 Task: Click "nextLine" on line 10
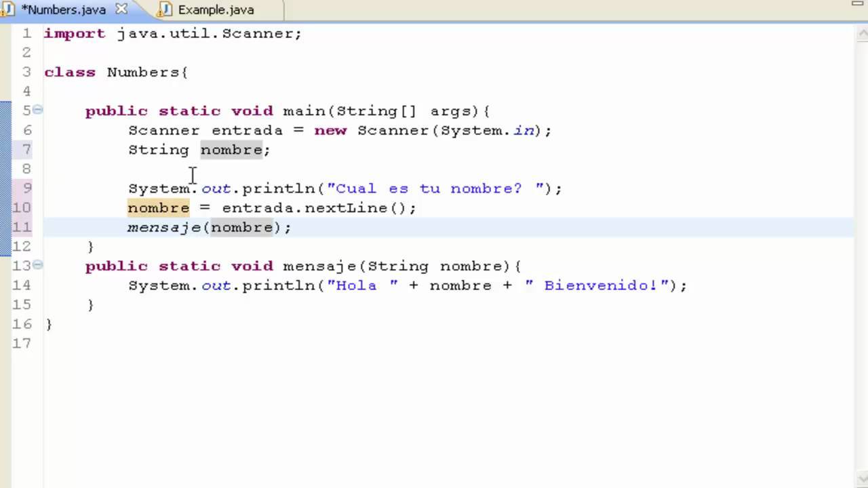tap(346, 208)
